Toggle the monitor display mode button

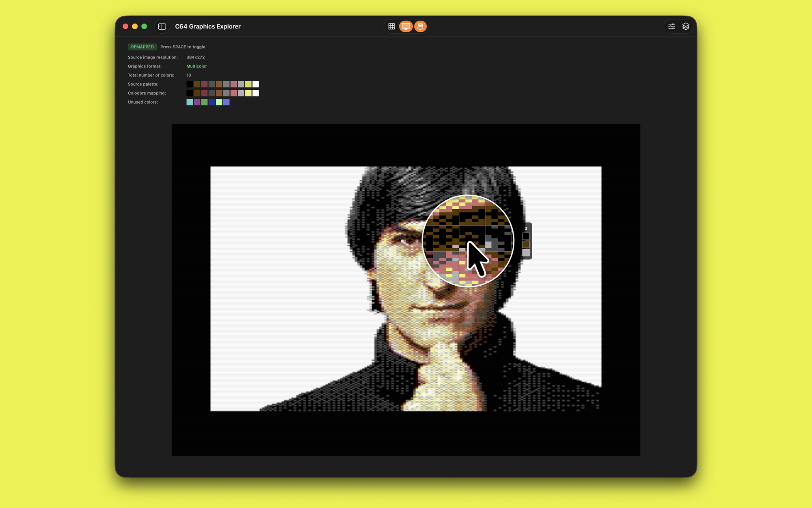point(406,26)
